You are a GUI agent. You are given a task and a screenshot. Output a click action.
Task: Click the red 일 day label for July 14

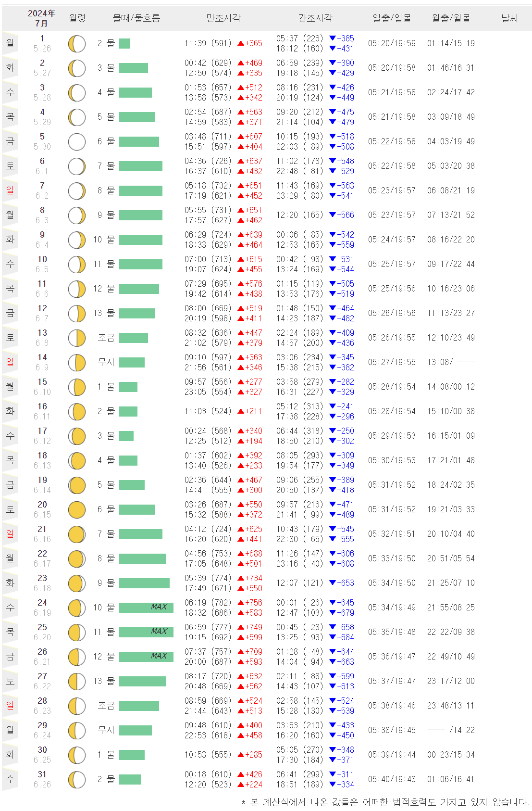point(10,362)
